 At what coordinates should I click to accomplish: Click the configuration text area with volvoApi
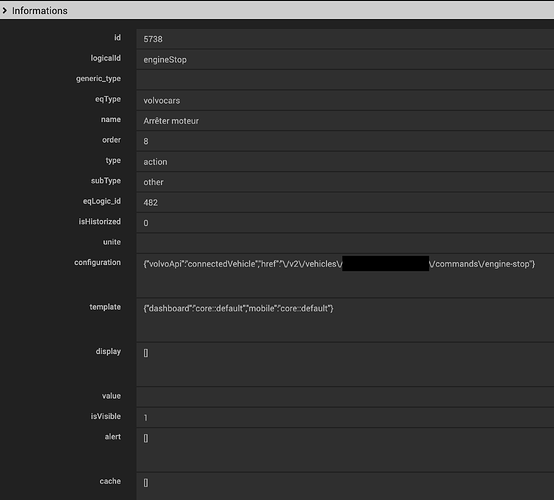(x=345, y=276)
